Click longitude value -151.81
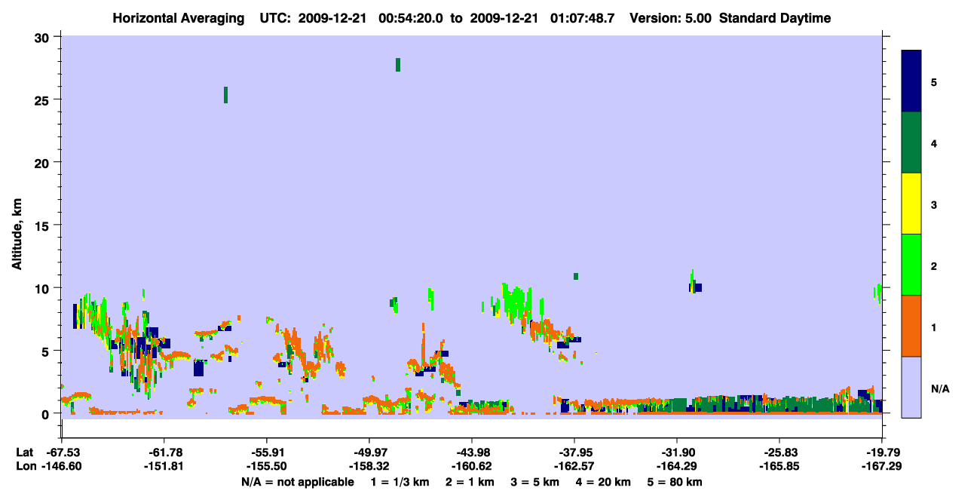This screenshot has width=980, height=503. 164,466
